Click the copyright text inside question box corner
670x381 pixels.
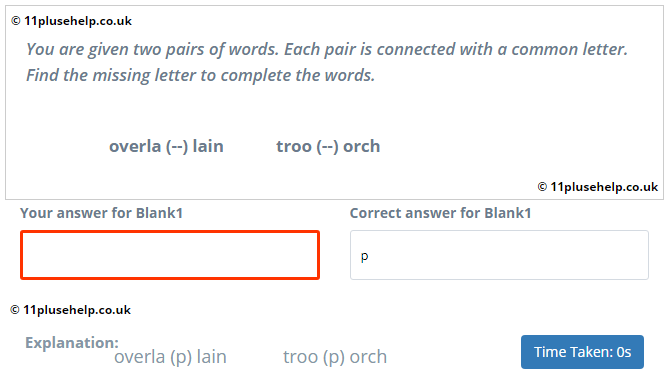point(597,187)
